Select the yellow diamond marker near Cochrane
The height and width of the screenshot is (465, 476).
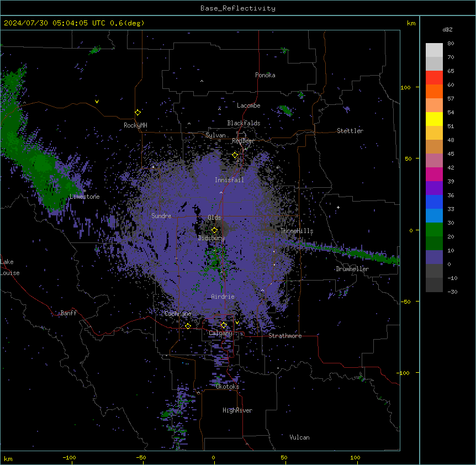pyautogui.click(x=188, y=326)
